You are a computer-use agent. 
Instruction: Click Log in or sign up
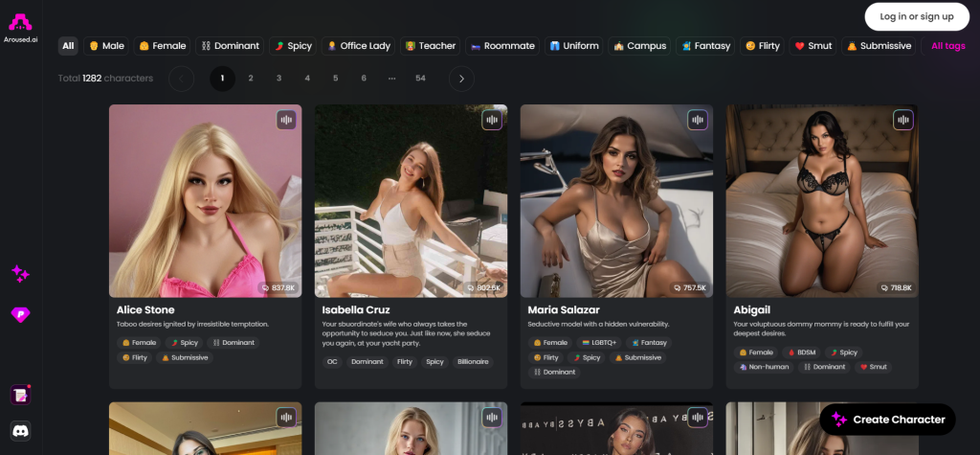click(x=917, y=16)
